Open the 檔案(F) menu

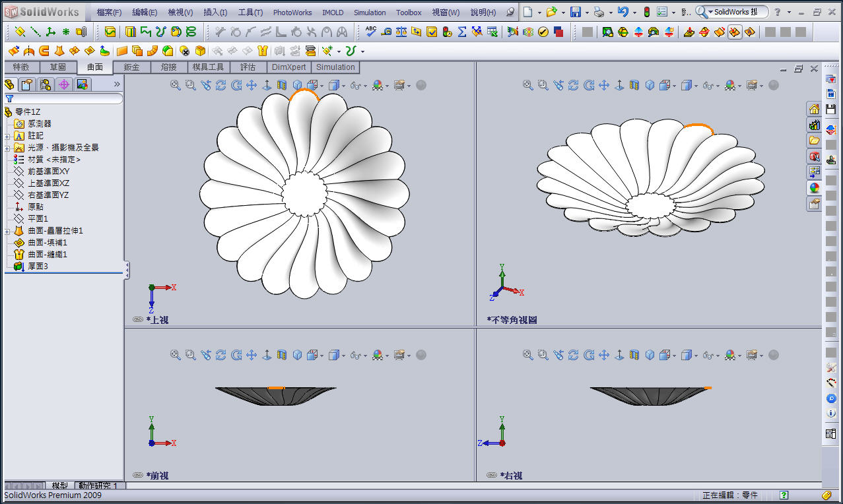pos(109,12)
